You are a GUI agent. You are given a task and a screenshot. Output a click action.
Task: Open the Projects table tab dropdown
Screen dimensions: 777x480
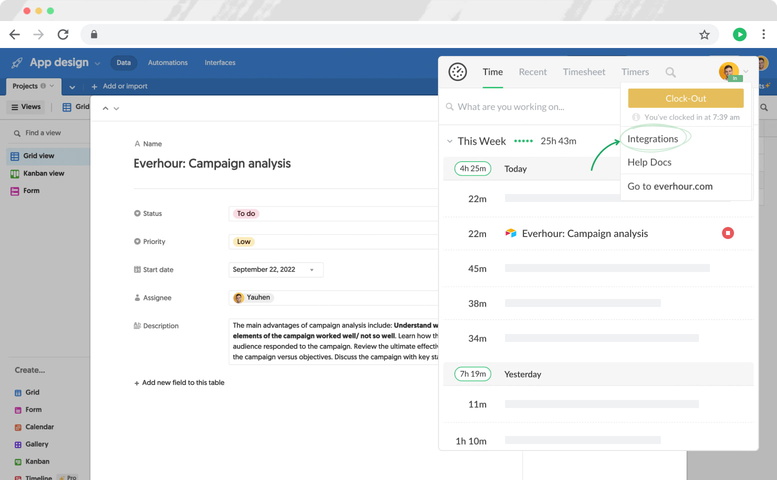click(52, 86)
